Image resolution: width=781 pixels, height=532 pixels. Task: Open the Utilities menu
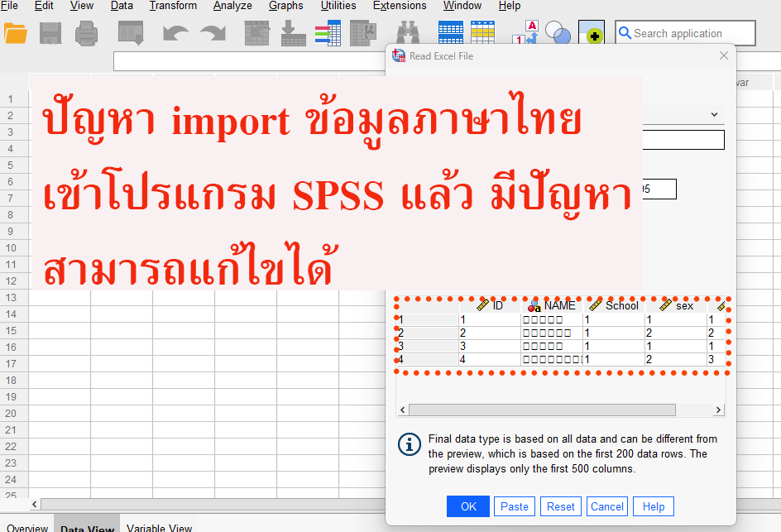(338, 6)
